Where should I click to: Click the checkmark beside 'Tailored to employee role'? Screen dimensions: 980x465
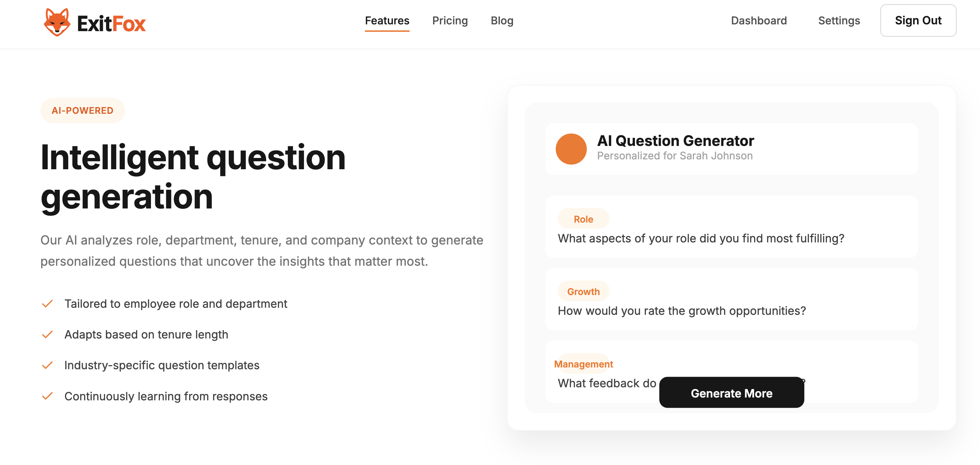(x=48, y=304)
